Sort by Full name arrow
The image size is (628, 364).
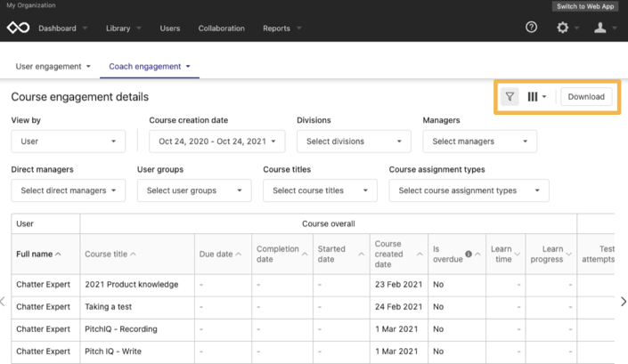(58, 254)
